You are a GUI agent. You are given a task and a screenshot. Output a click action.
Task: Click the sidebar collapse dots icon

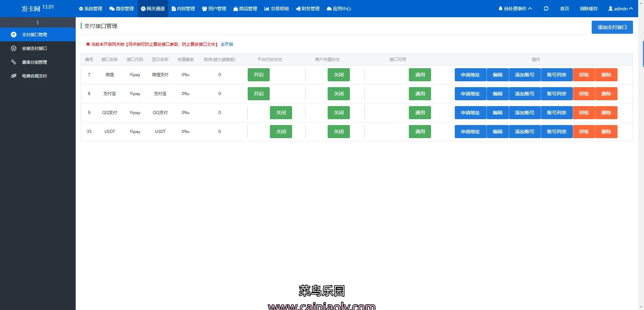click(x=37, y=23)
